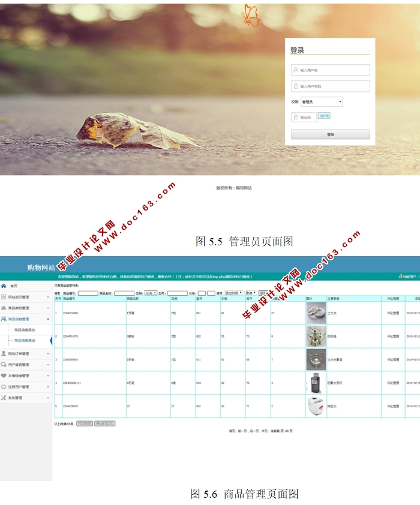Go to 末页 in the pagination
This screenshot has width=420, height=505.
pos(264,431)
